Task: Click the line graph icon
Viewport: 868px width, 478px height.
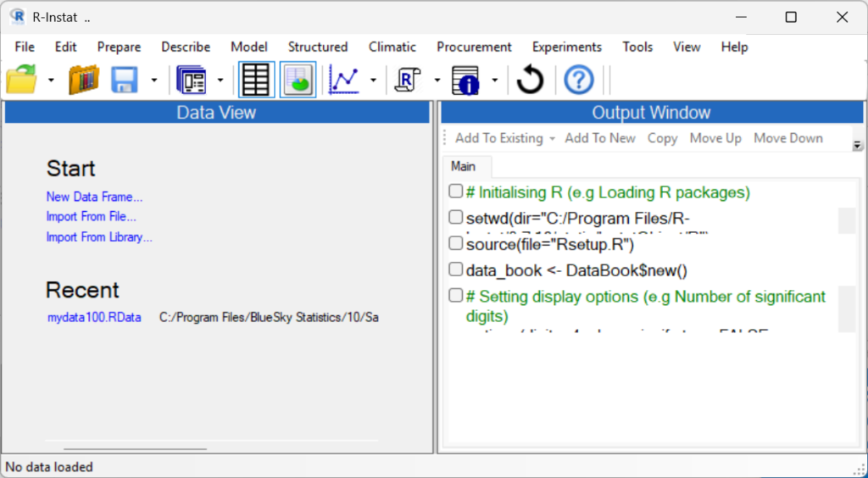Action: pyautogui.click(x=345, y=81)
